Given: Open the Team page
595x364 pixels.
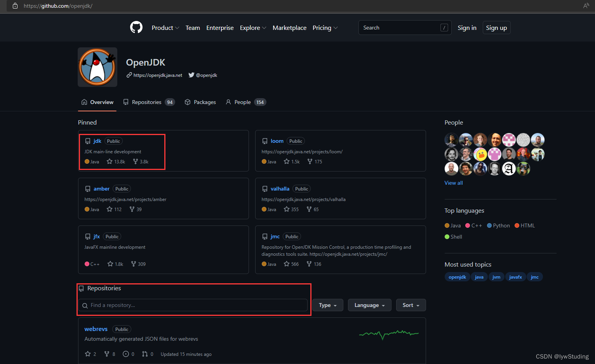Looking at the screenshot, I should coord(193,28).
